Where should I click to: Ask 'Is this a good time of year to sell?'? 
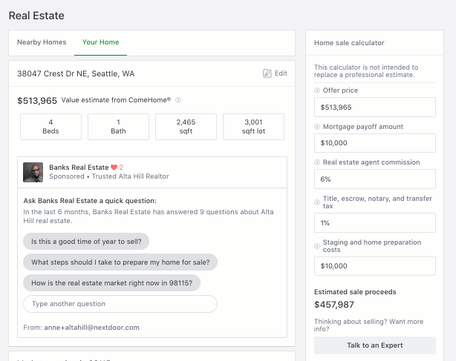(x=86, y=241)
